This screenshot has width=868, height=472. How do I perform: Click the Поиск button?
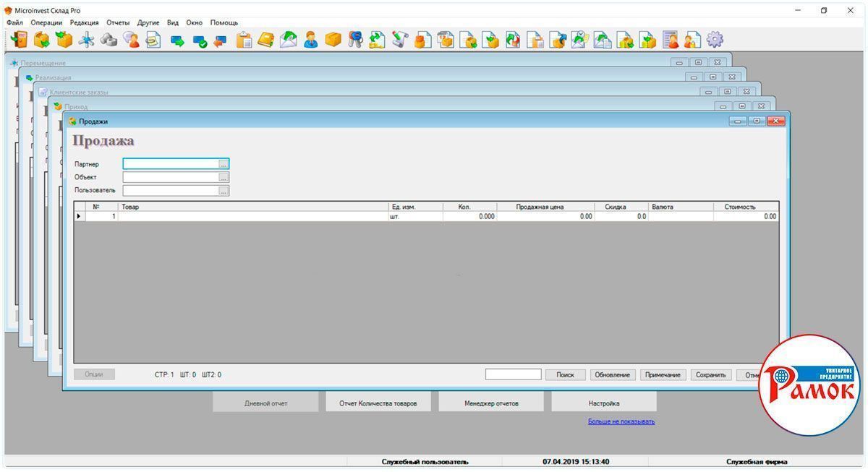[565, 374]
